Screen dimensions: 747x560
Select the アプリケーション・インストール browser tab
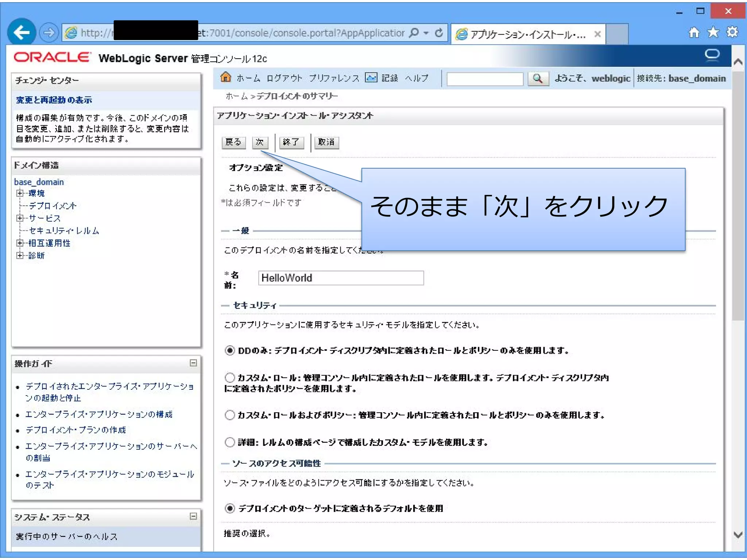[528, 34]
